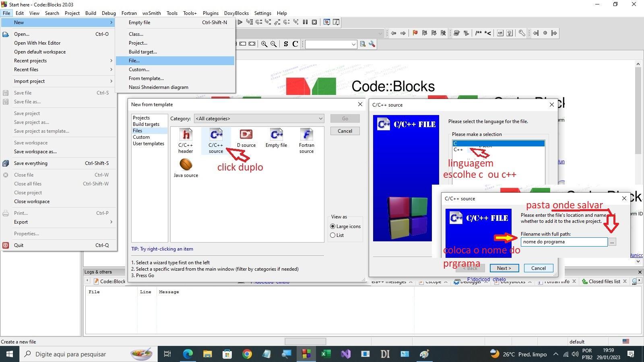Select File... in the New submenu
Viewport: 644px width, 362px height.
(175, 61)
